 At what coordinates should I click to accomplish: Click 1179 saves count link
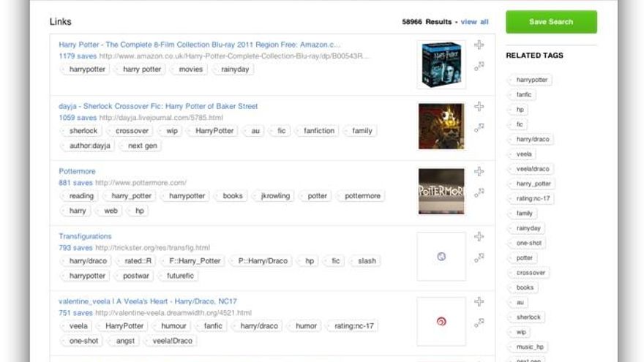78,56
